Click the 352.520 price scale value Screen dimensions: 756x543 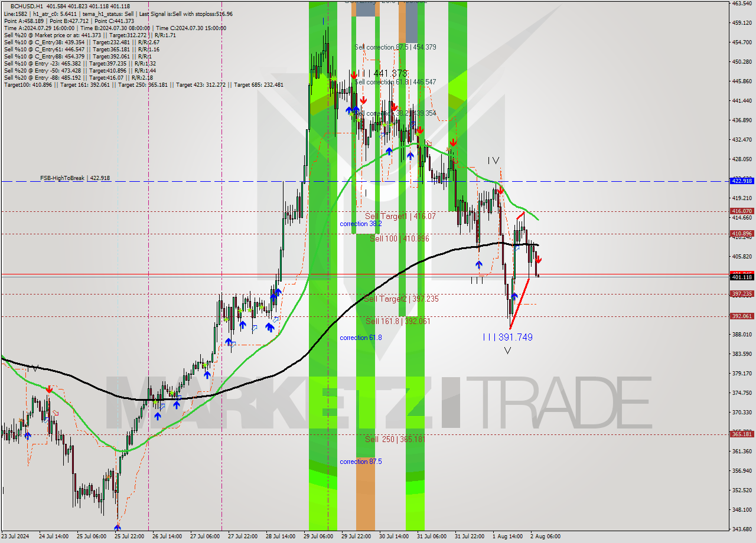point(742,490)
